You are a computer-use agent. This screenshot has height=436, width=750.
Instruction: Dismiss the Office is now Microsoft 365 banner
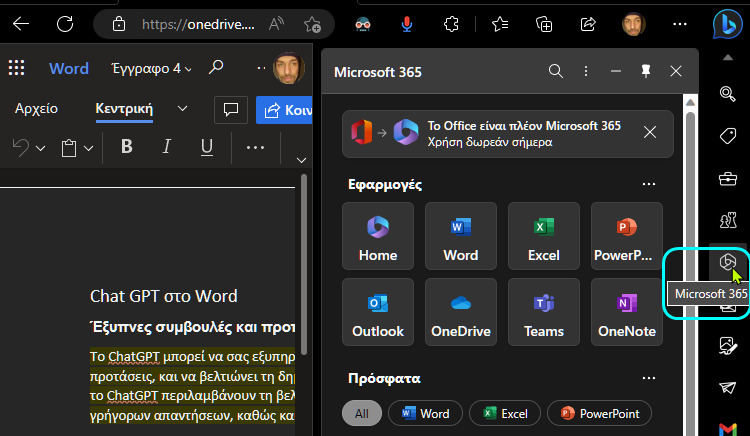[x=650, y=132]
